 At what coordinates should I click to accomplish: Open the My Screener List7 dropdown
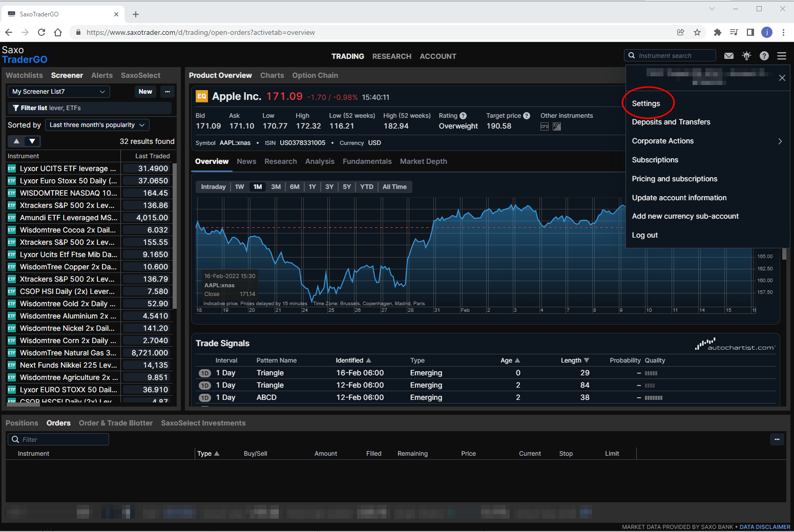pyautogui.click(x=59, y=92)
